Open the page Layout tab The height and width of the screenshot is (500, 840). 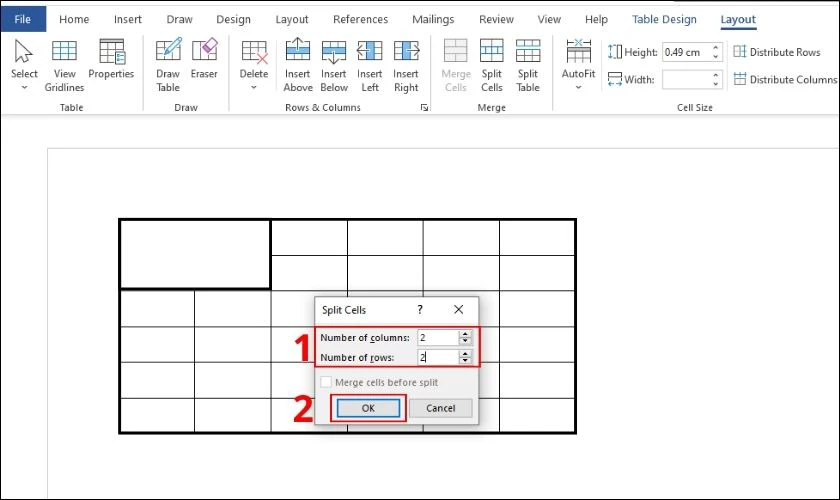coord(292,19)
